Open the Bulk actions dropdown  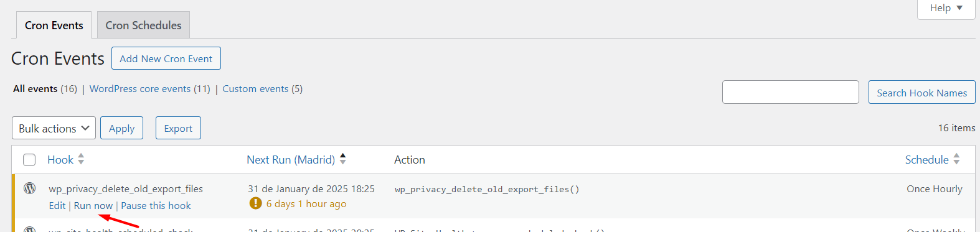point(54,128)
